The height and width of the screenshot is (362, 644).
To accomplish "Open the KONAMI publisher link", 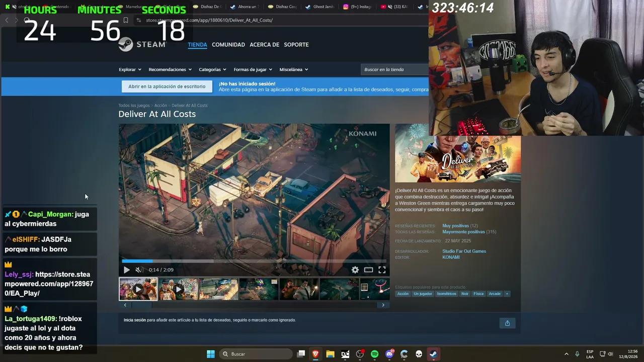I will 451,257.
